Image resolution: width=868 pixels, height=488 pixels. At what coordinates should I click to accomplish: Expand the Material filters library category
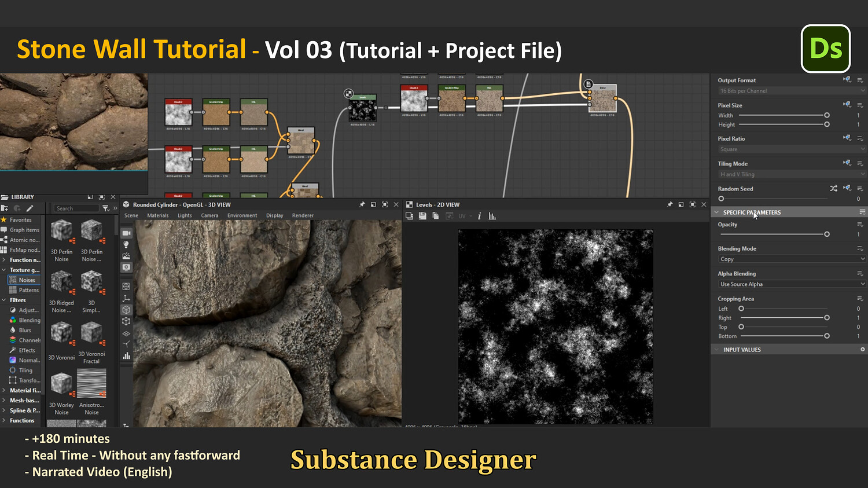point(4,390)
